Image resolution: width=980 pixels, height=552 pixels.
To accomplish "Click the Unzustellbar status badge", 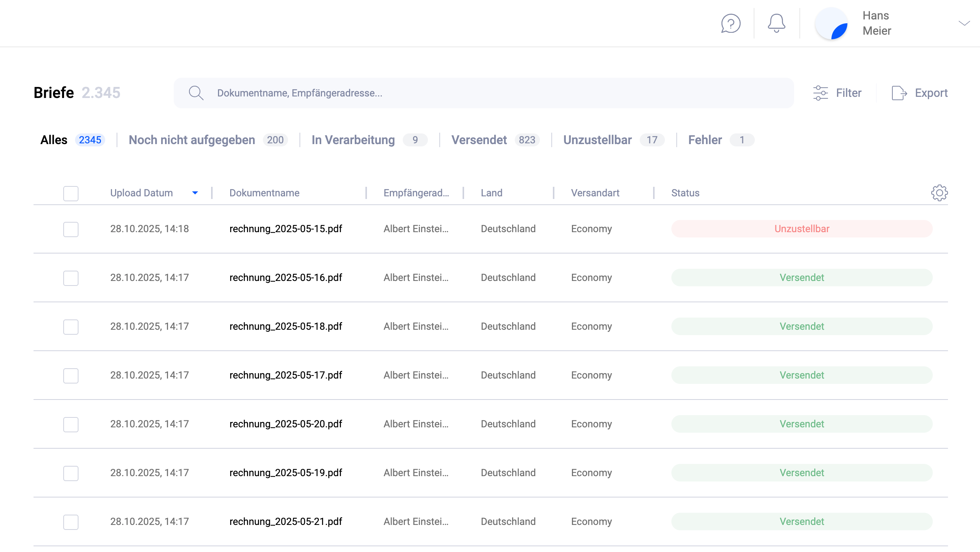I will pos(802,229).
